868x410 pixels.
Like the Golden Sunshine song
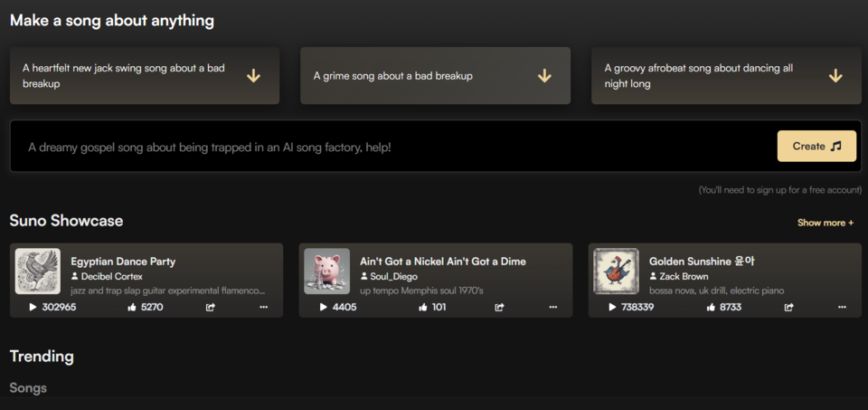(711, 307)
